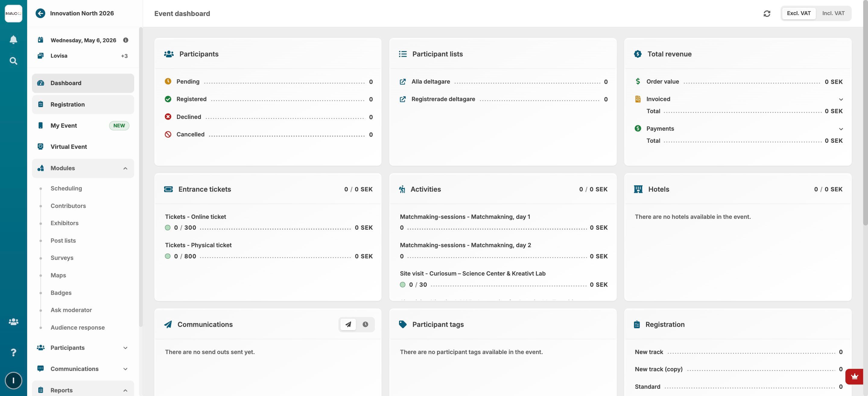This screenshot has height=396, width=868.
Task: Switch revenue view to Incl. VAT
Action: (x=833, y=14)
